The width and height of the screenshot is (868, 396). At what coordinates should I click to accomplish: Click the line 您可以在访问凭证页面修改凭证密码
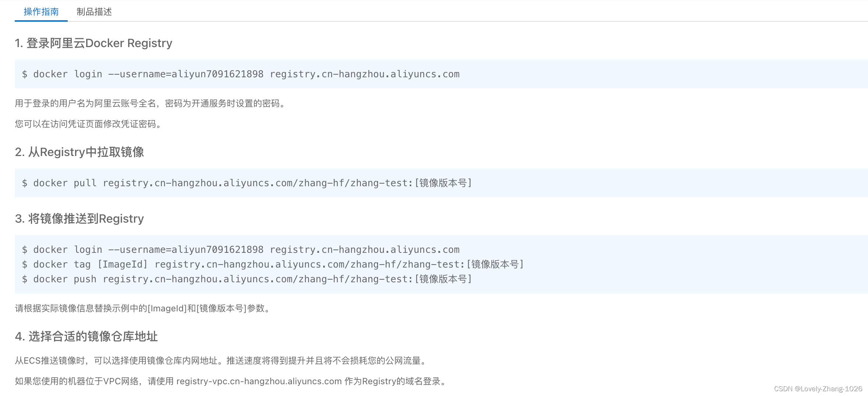[x=89, y=124]
